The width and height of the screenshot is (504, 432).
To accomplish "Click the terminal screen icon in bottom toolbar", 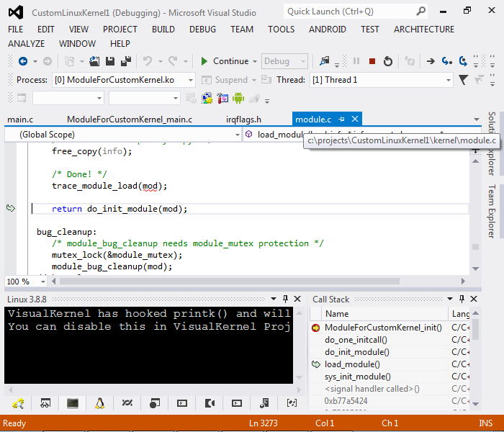I will tap(73, 403).
